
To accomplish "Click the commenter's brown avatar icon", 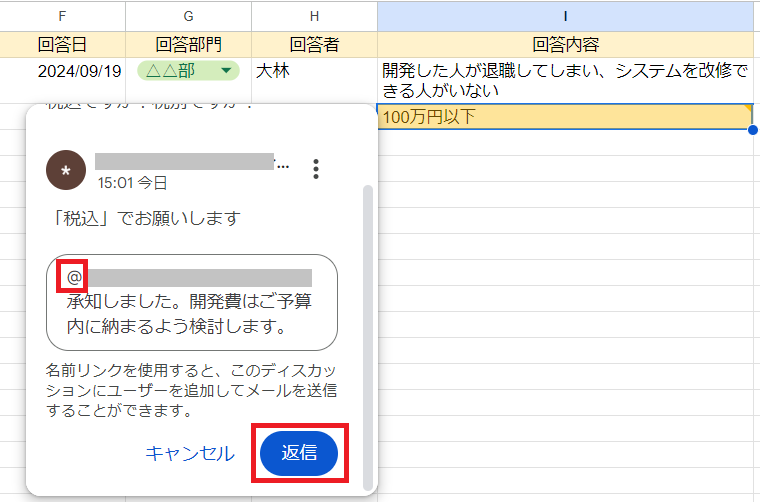I will [x=66, y=170].
